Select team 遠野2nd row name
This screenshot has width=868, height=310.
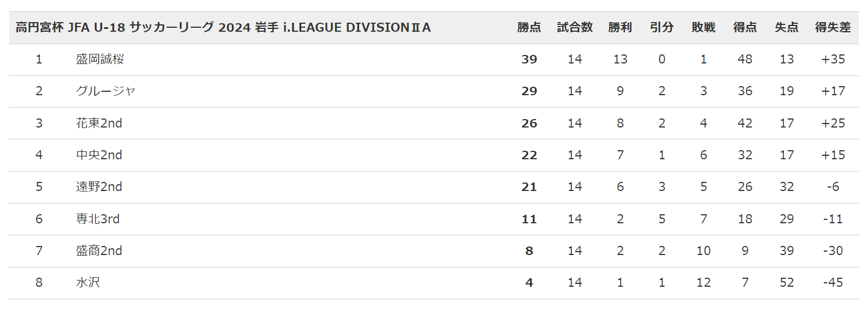coord(99,186)
